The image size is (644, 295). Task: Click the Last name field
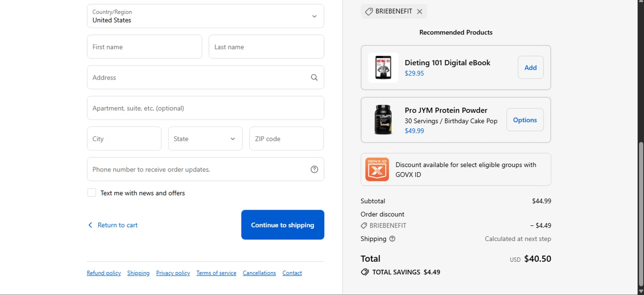pyautogui.click(x=266, y=47)
